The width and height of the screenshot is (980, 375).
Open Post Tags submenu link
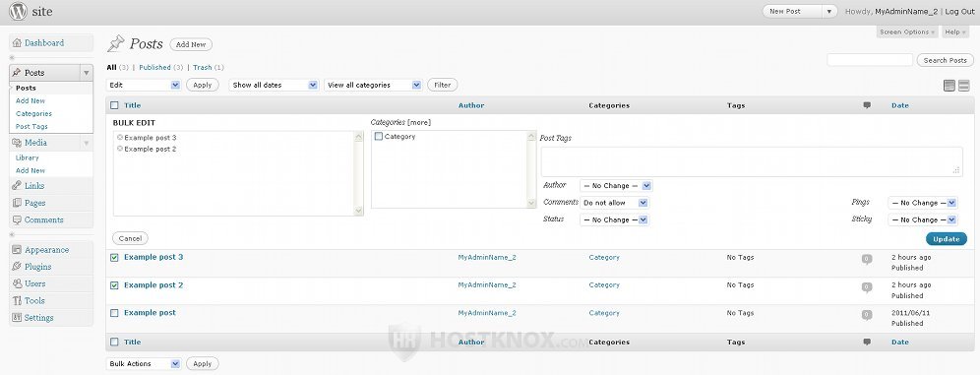[31, 126]
